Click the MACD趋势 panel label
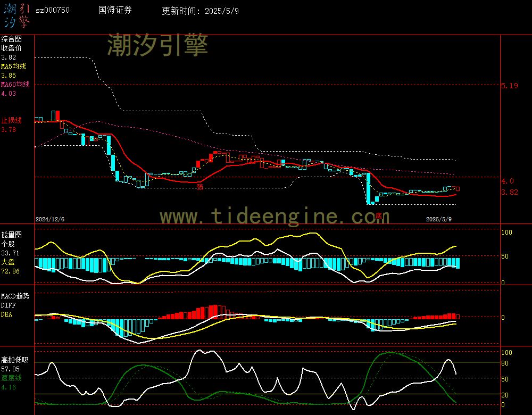Image resolution: width=532 pixels, height=415 pixels. (x=15, y=296)
